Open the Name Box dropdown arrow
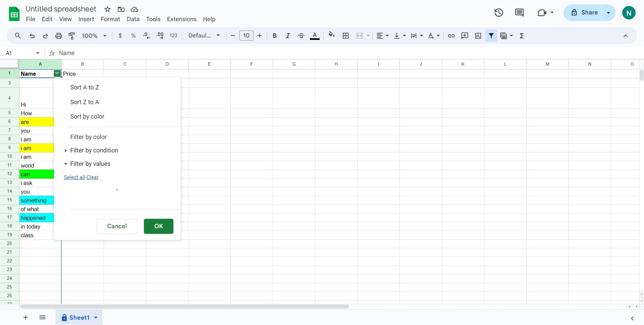 [37, 53]
